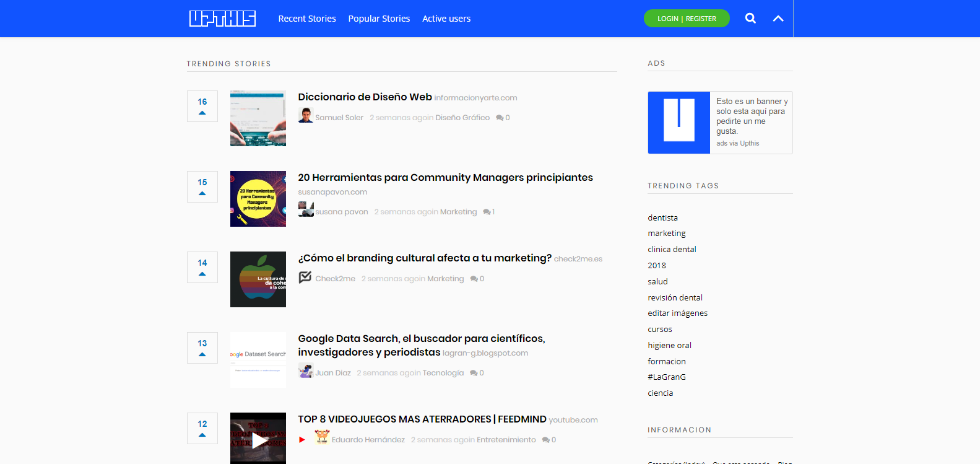Image resolution: width=980 pixels, height=464 pixels.
Task: Open comments icon on branding cultural story
Action: coord(474,279)
